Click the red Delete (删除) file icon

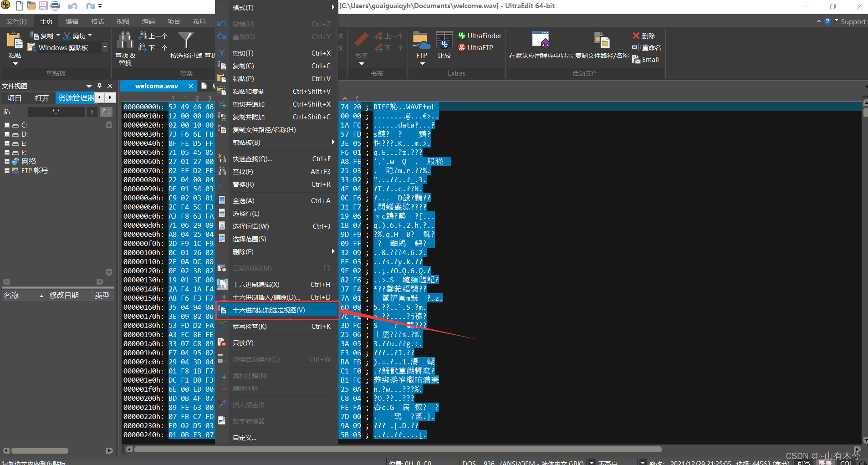pos(643,36)
